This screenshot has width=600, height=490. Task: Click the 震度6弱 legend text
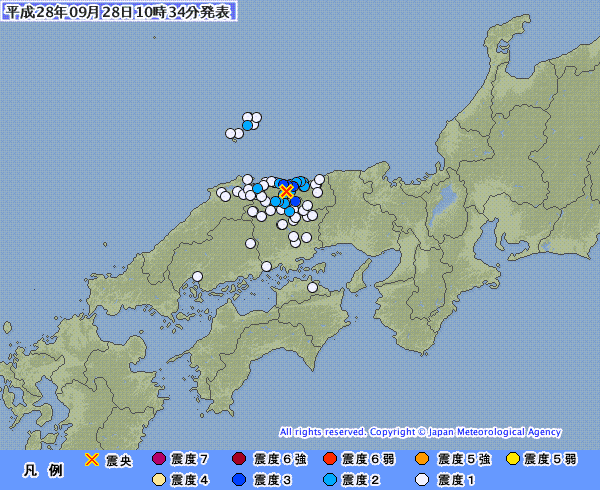click(368, 459)
